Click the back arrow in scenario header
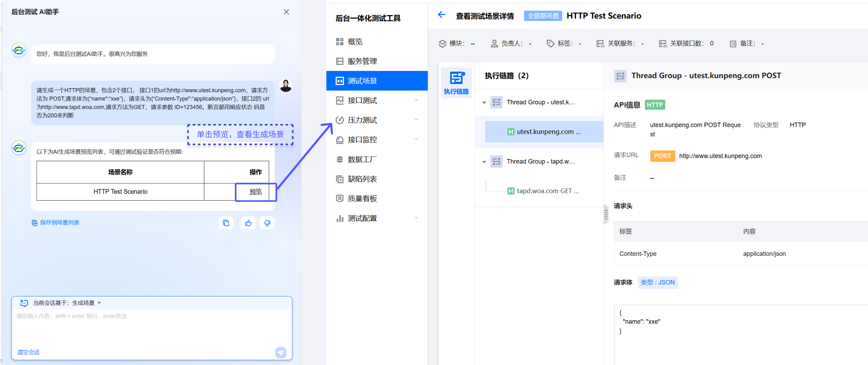The image size is (868, 365). (x=441, y=15)
